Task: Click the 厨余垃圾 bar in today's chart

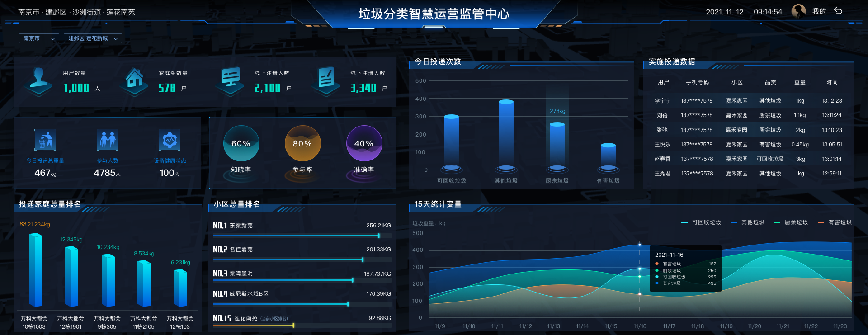Action: (557, 146)
